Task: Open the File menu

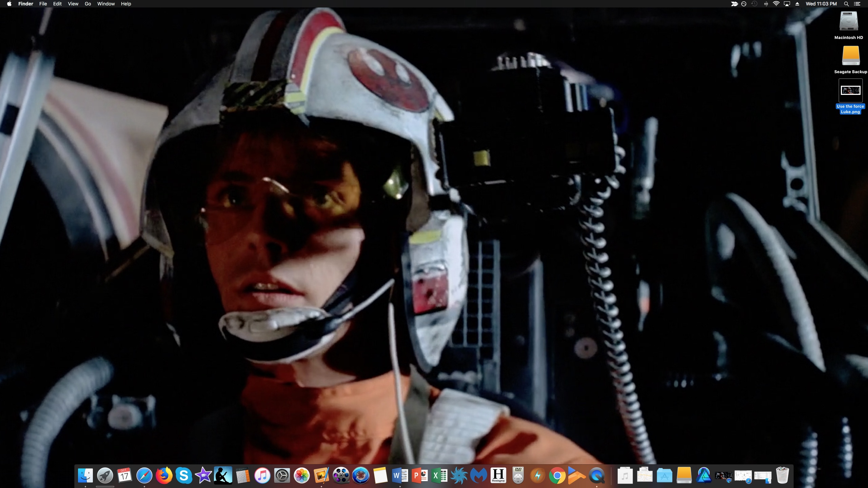Action: [43, 4]
